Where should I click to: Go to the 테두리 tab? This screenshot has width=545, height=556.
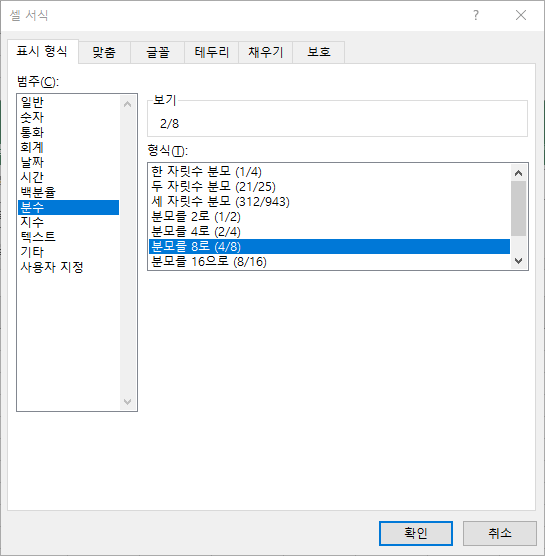[211, 52]
